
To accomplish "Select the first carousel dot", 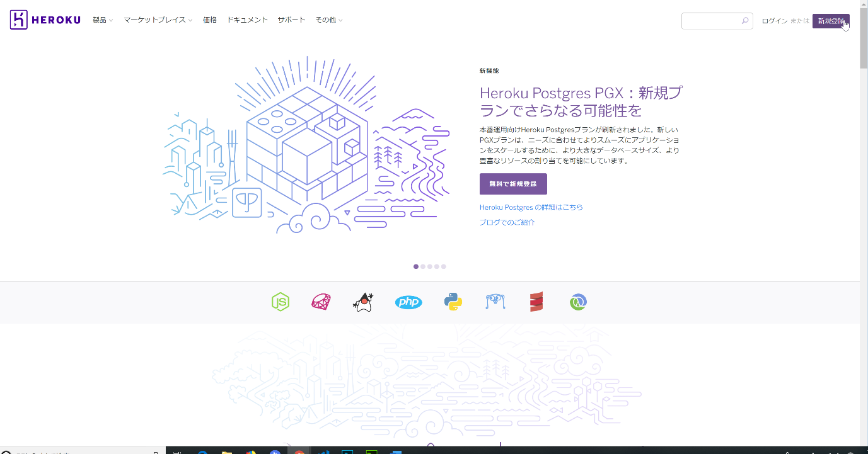I will 416,266.
